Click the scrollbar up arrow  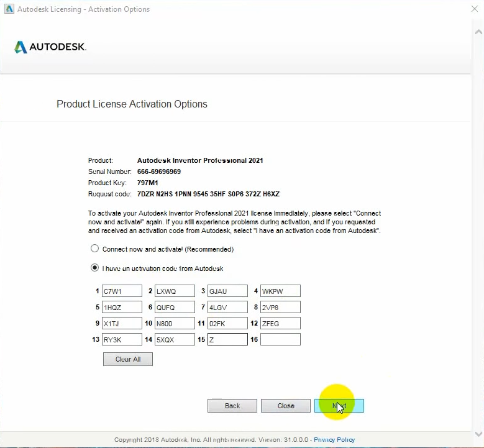tap(477, 30)
